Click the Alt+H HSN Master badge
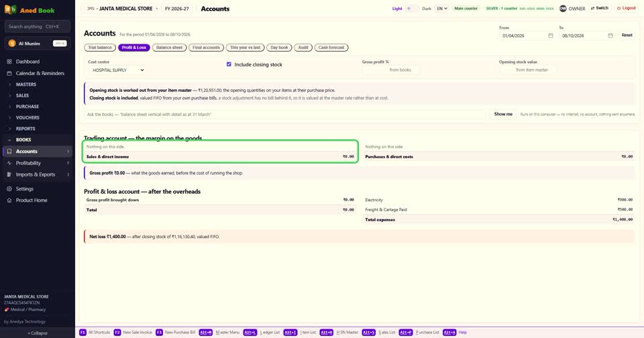The height and width of the screenshot is (338, 644). pos(327,332)
